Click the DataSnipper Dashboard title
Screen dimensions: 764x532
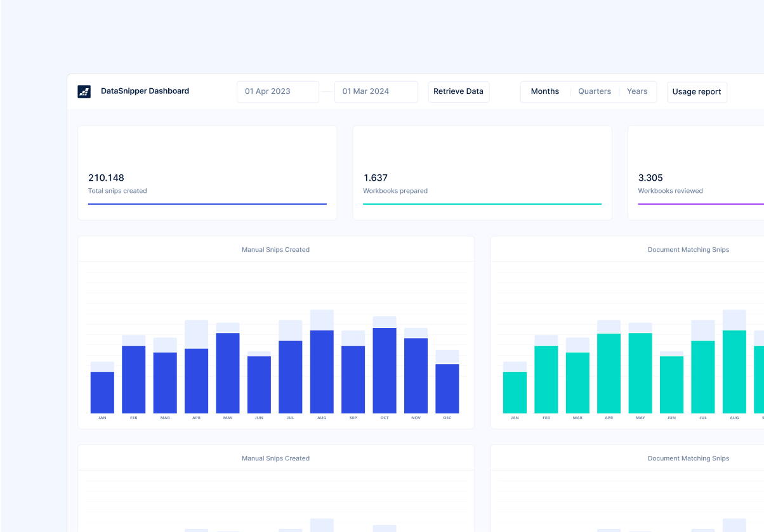[x=145, y=91]
